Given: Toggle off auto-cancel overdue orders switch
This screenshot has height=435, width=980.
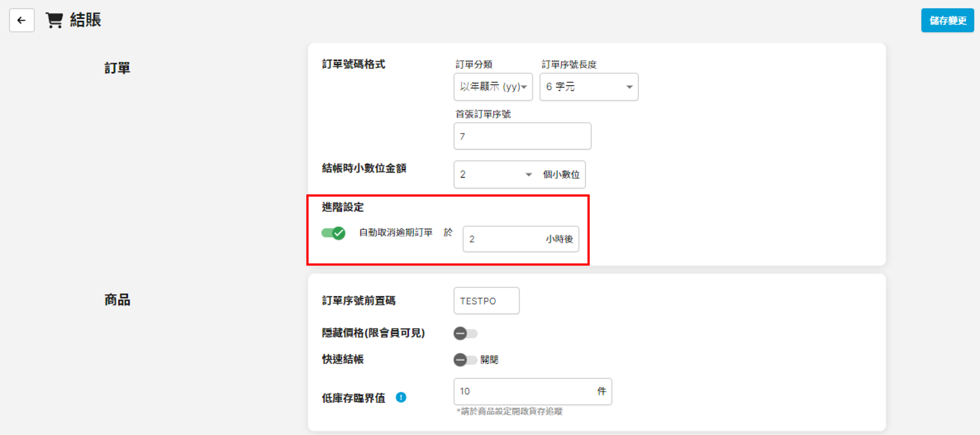Looking at the screenshot, I should pos(333,233).
